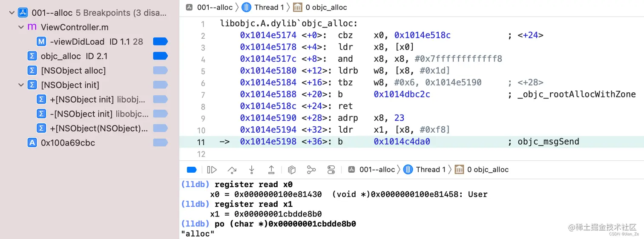Enable the parent [NSObject init] breakpoint indicator
This screenshot has width=644, height=239.
161,85
